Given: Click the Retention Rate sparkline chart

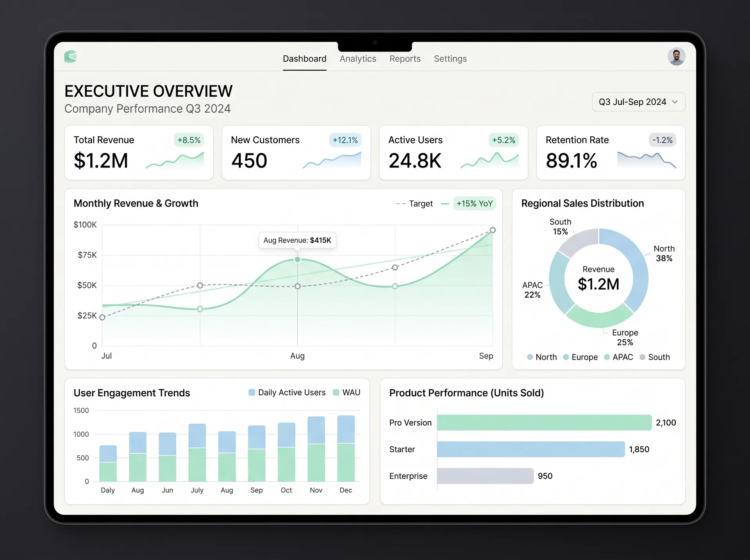Looking at the screenshot, I should [647, 161].
